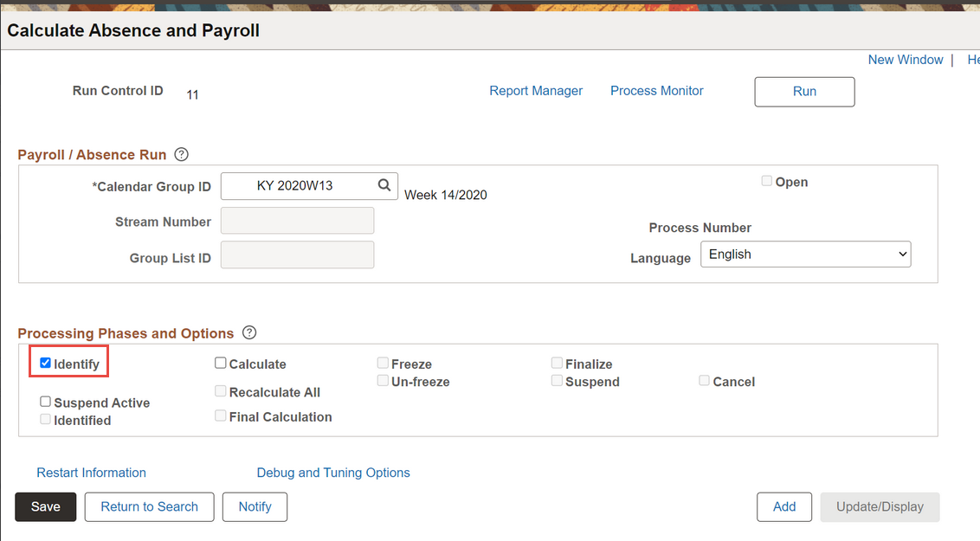Open Debug and Tuning Options
The image size is (980, 541).
point(333,473)
